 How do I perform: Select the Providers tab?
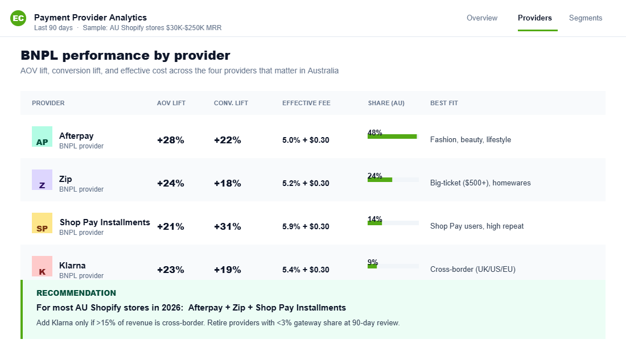point(534,18)
